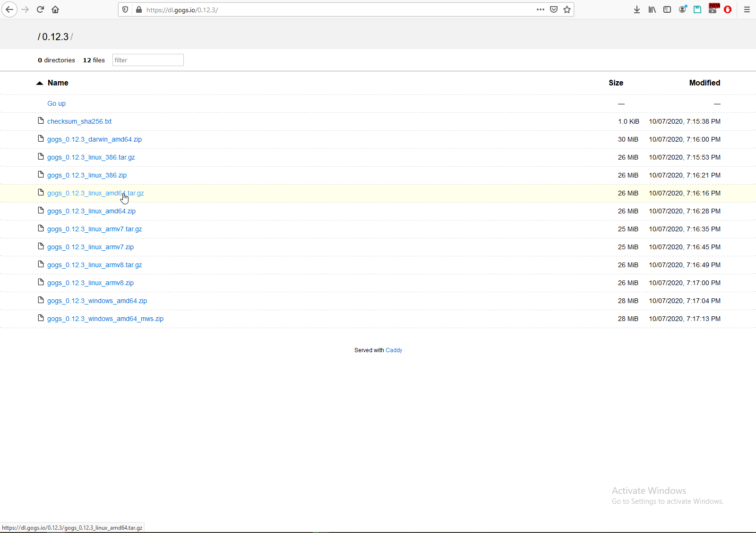Download gogs_0.12.3_windows_amd64.zip
756x533 pixels.
pyautogui.click(x=97, y=301)
